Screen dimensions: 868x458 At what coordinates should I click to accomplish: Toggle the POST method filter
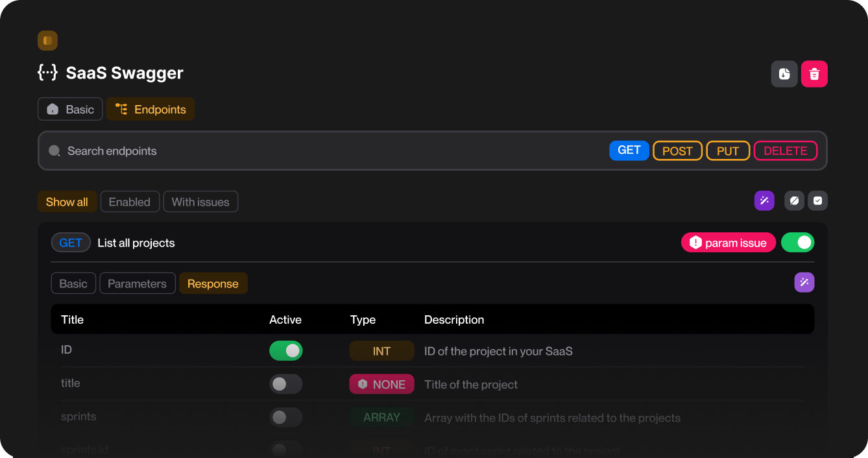tap(677, 151)
